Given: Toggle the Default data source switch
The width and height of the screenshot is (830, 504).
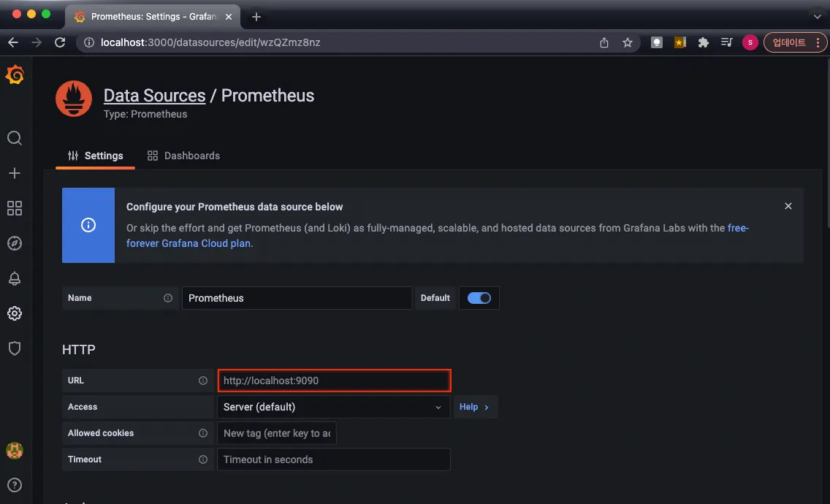Looking at the screenshot, I should [479, 298].
